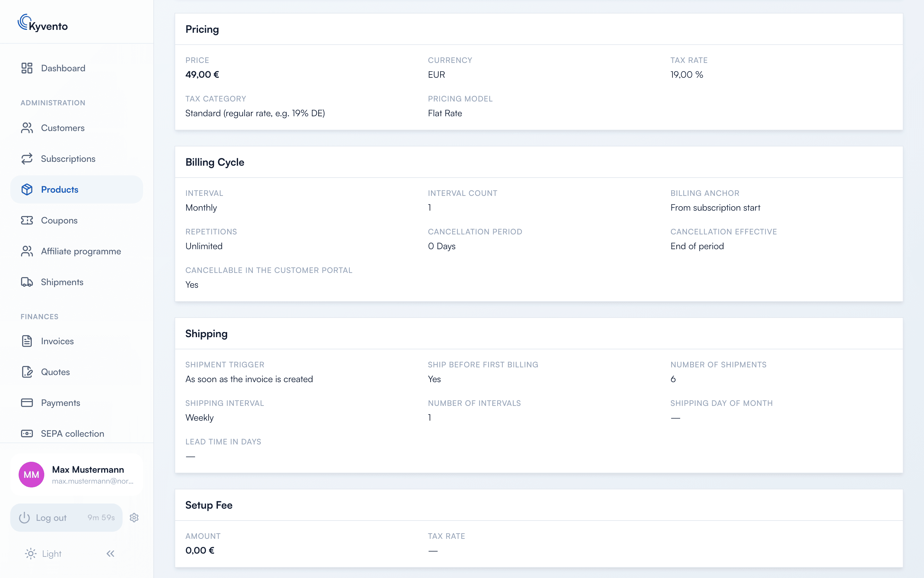
Task: Click As soon as the invoice is created
Action: [x=249, y=379]
